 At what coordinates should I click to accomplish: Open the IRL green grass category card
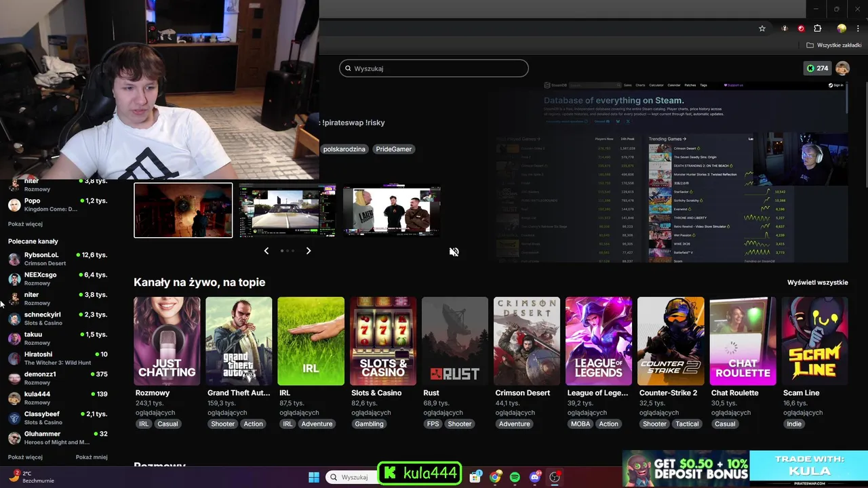(311, 341)
